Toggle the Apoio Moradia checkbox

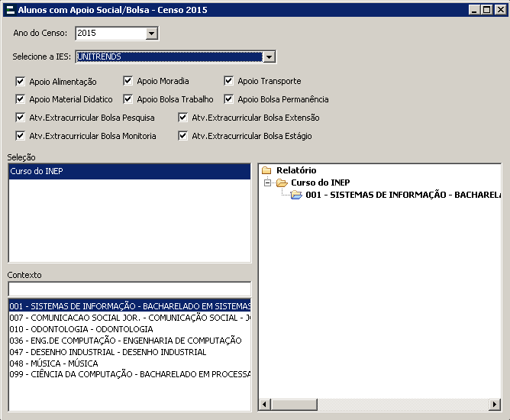pyautogui.click(x=128, y=81)
